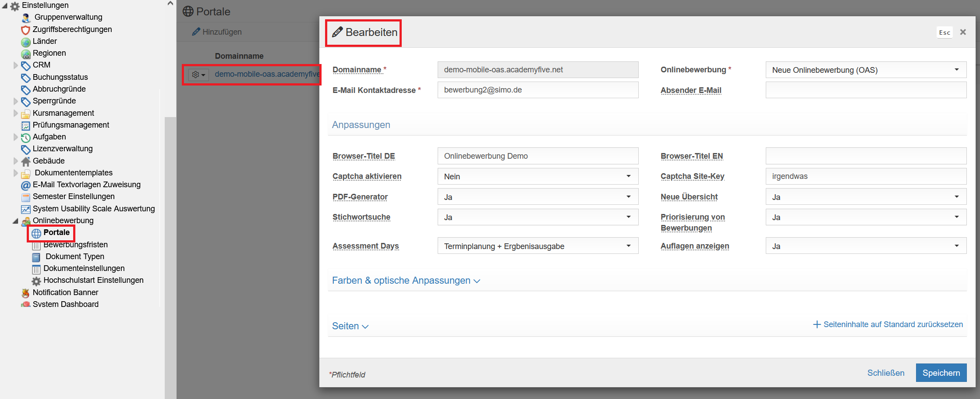Select Semester Einstellungen in tree
Viewport: 980px width, 399px height.
click(x=74, y=196)
